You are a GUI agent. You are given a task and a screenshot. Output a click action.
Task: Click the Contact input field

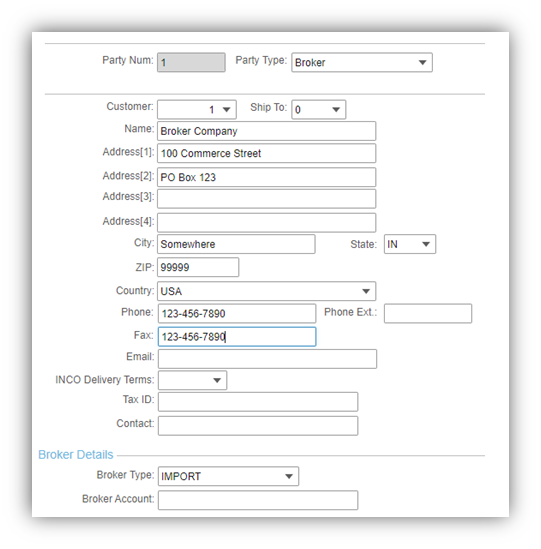coord(258,426)
